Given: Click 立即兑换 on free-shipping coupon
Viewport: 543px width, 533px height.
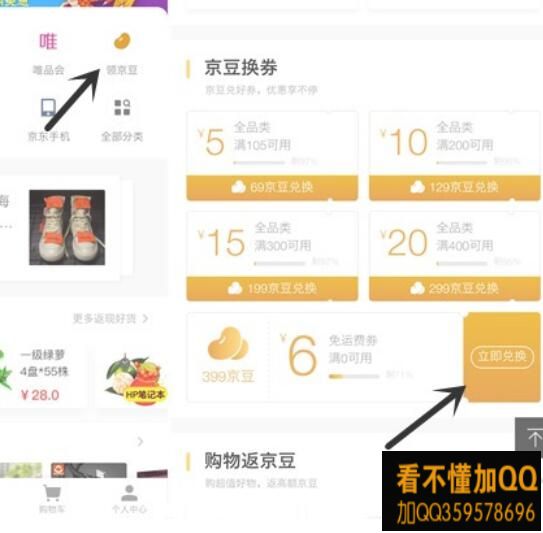Looking at the screenshot, I should [501, 356].
